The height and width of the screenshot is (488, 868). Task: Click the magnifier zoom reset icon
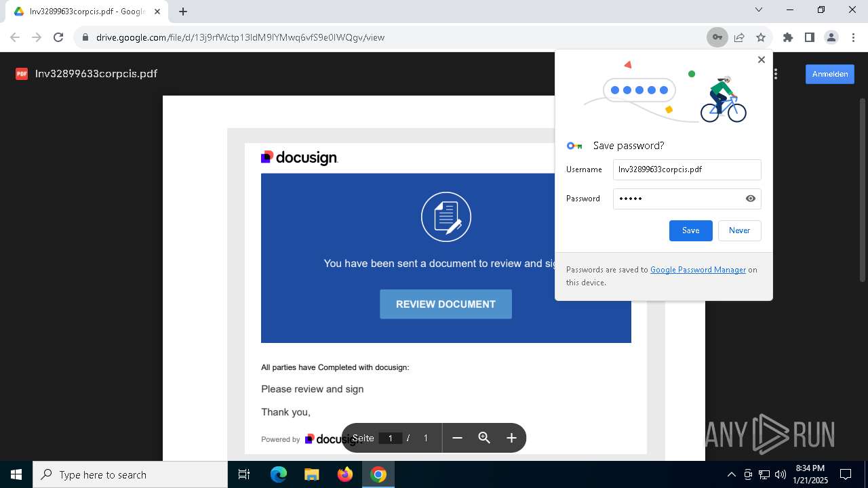pyautogui.click(x=484, y=438)
